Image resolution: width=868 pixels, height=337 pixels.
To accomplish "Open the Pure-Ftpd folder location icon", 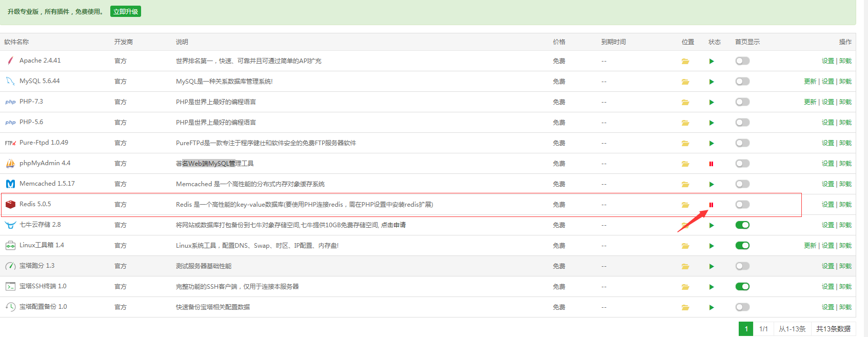I will click(x=685, y=143).
